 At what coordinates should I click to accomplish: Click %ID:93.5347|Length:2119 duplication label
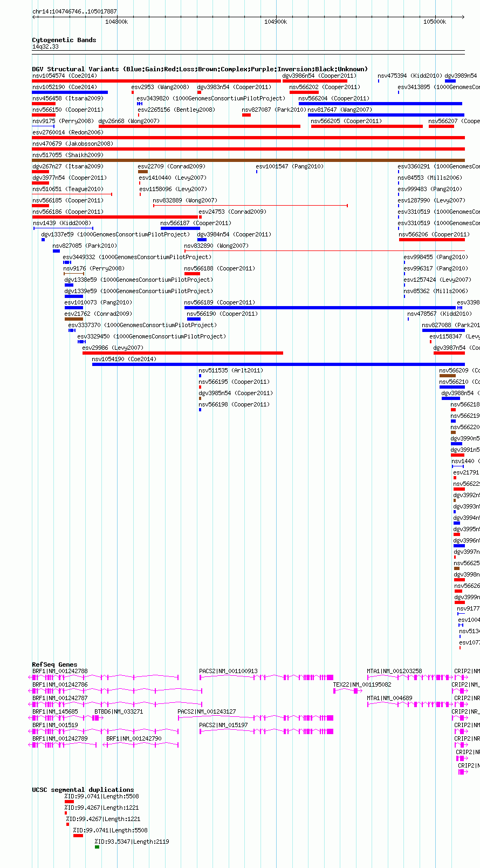[132, 842]
